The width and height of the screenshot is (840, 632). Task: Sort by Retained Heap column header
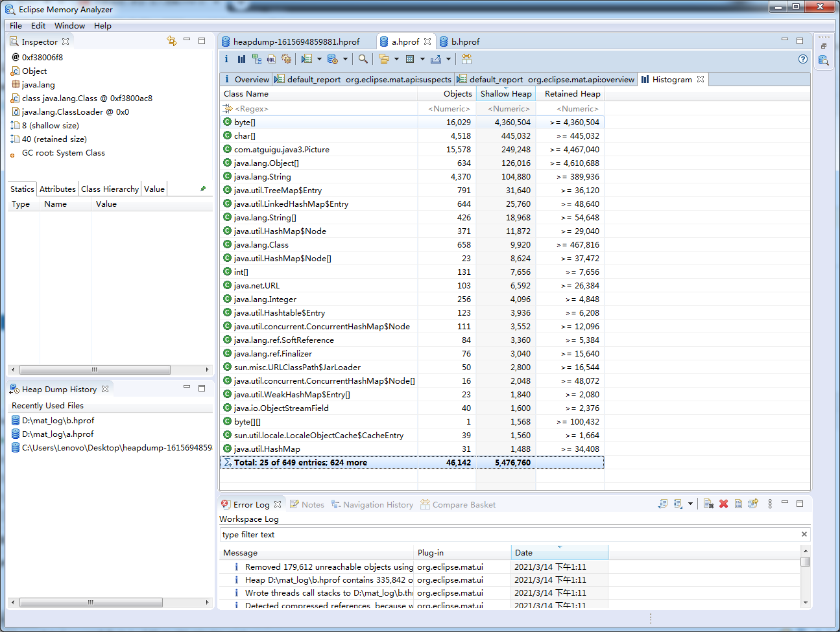click(570, 93)
